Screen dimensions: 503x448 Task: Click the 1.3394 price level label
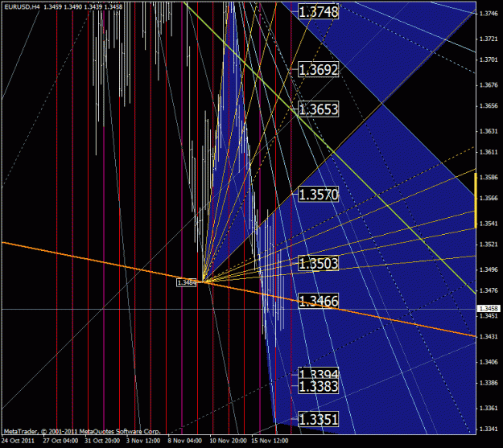tap(318, 373)
